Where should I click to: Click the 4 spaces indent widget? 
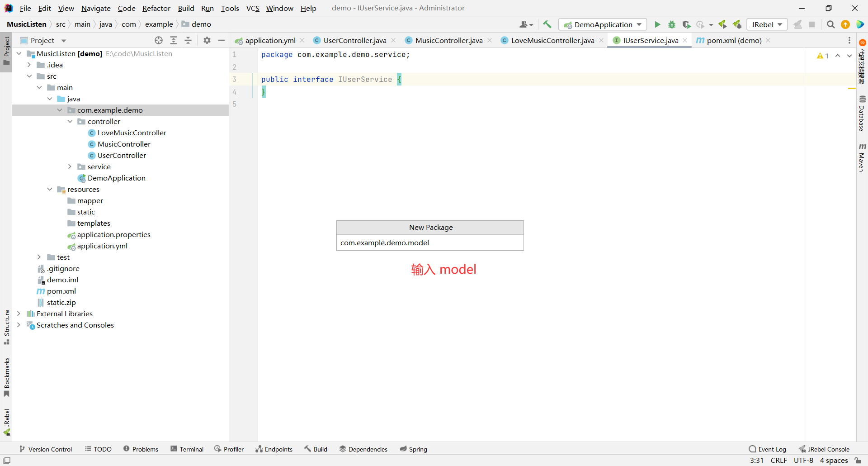(834, 461)
